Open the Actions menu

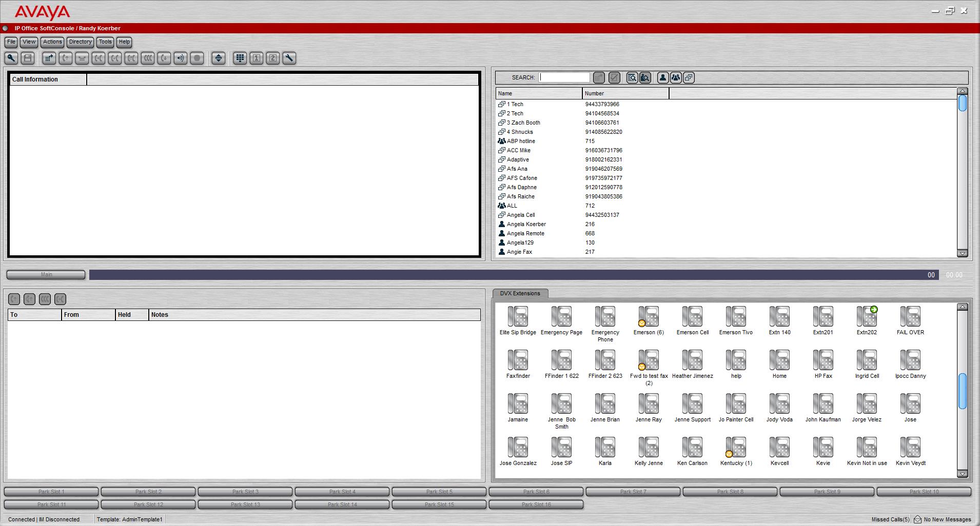tap(52, 42)
